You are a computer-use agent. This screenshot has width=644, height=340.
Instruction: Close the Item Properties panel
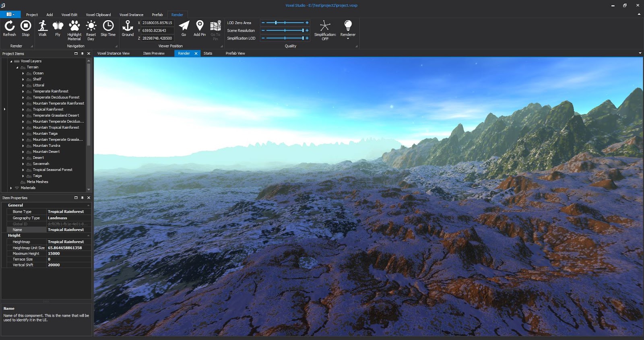pyautogui.click(x=89, y=198)
